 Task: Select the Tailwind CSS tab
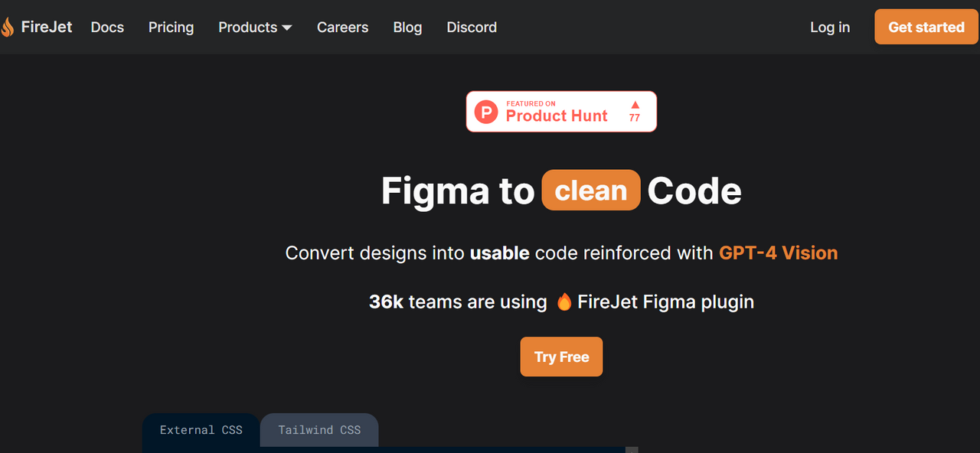pyautogui.click(x=319, y=430)
